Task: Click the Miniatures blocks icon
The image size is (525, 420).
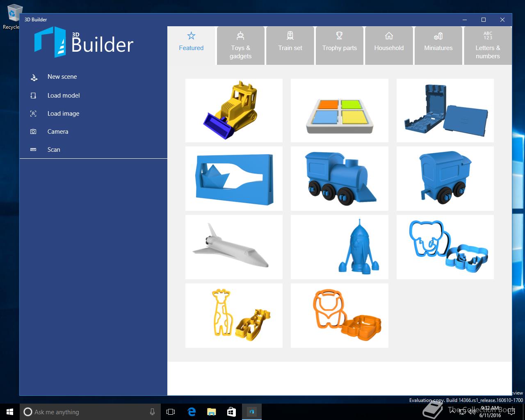Action: (438, 36)
